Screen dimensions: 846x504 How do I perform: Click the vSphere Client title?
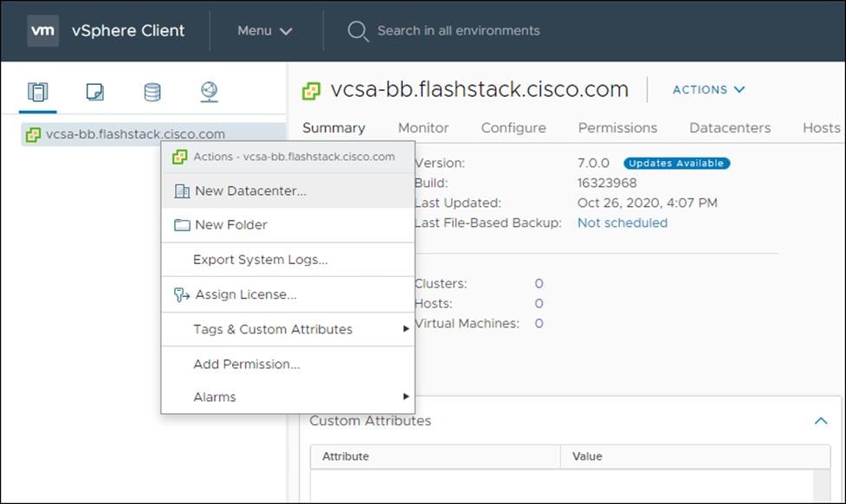[128, 31]
